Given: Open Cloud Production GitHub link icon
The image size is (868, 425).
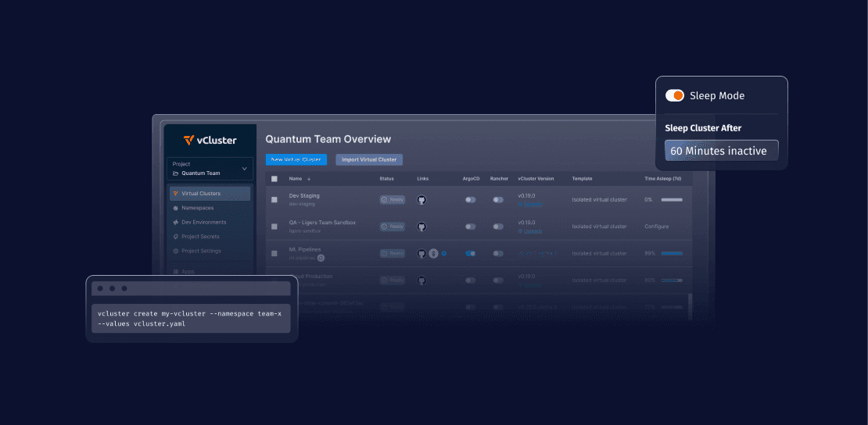Looking at the screenshot, I should coord(421,280).
